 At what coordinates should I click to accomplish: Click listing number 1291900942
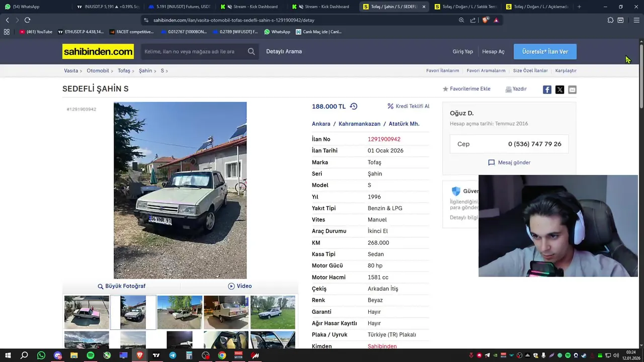[384, 139]
